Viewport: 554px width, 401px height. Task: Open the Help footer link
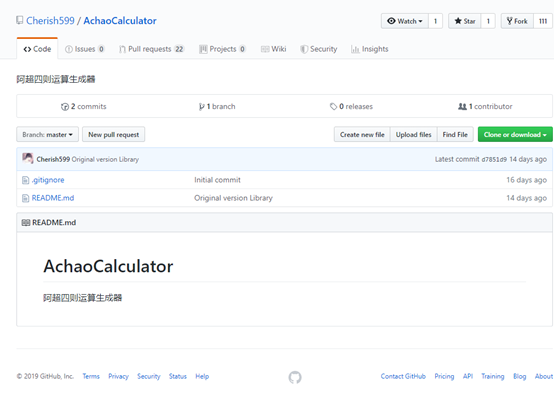[x=202, y=376]
